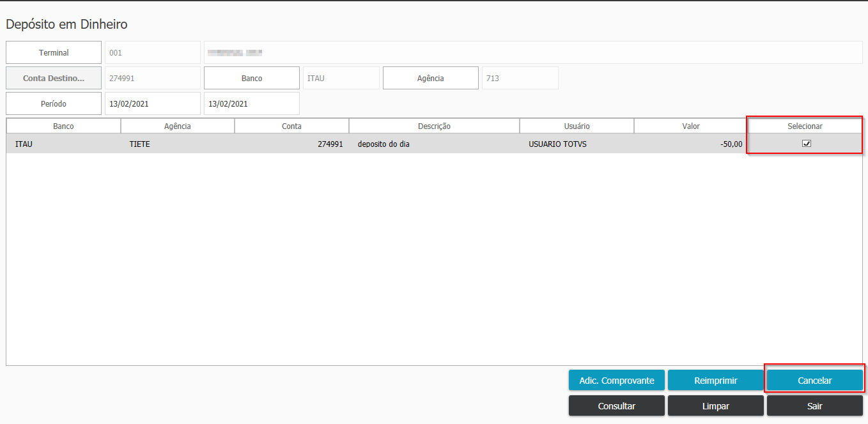
Task: Click the Depósito em Dinheiro title
Action: [x=66, y=24]
